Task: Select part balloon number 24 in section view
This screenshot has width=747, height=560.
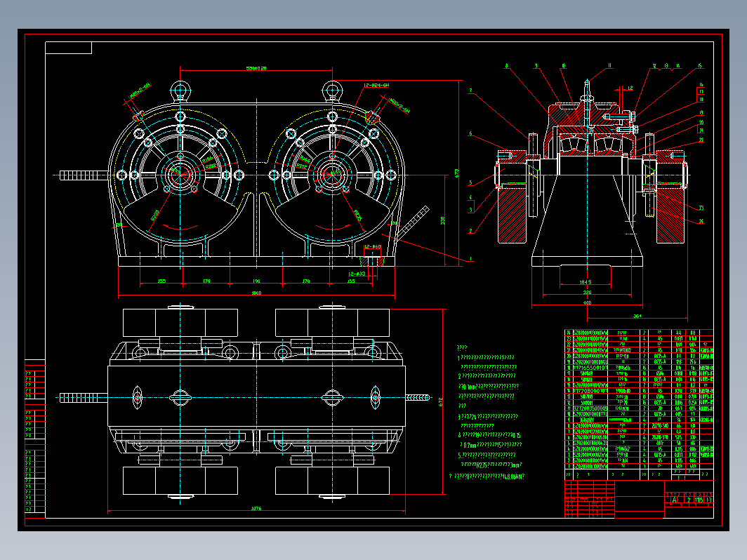Action: click(x=701, y=222)
